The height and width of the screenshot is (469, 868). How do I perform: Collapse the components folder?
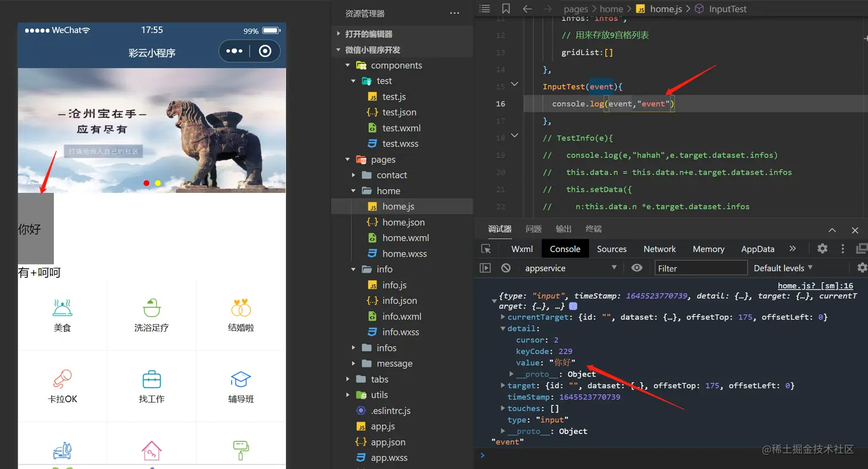point(347,65)
